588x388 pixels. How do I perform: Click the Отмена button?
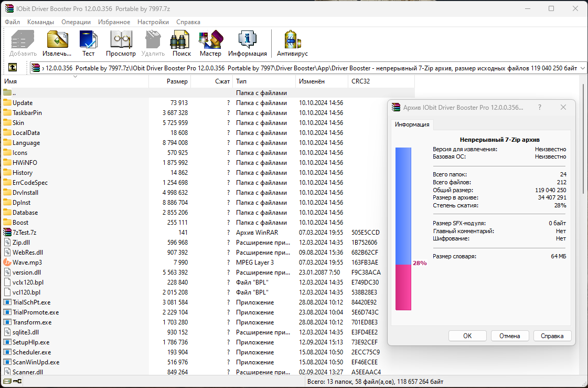(x=510, y=336)
